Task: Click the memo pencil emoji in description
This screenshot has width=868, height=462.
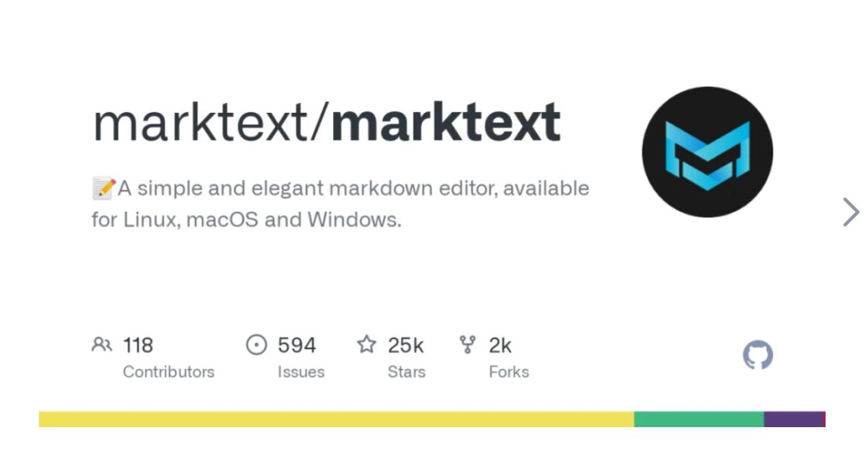Action: (x=103, y=188)
